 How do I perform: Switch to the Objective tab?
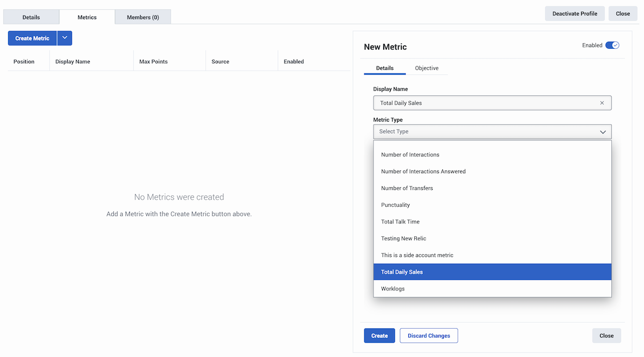426,68
